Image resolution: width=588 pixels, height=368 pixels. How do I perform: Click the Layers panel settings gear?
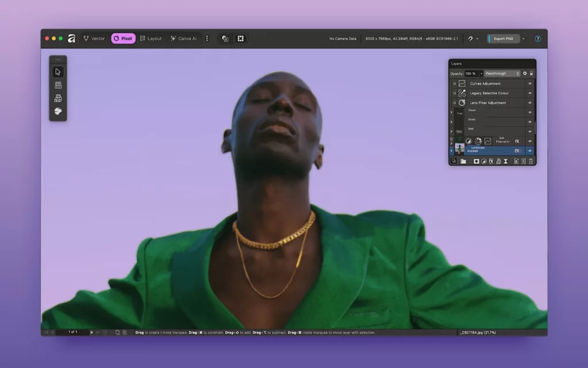click(524, 74)
